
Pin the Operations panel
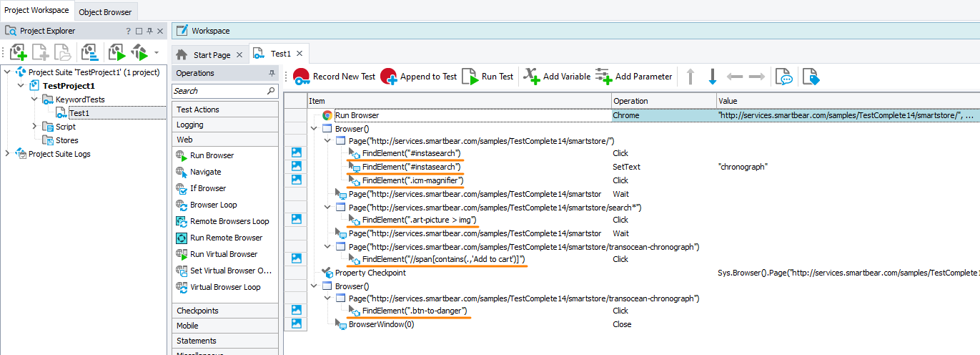click(272, 73)
